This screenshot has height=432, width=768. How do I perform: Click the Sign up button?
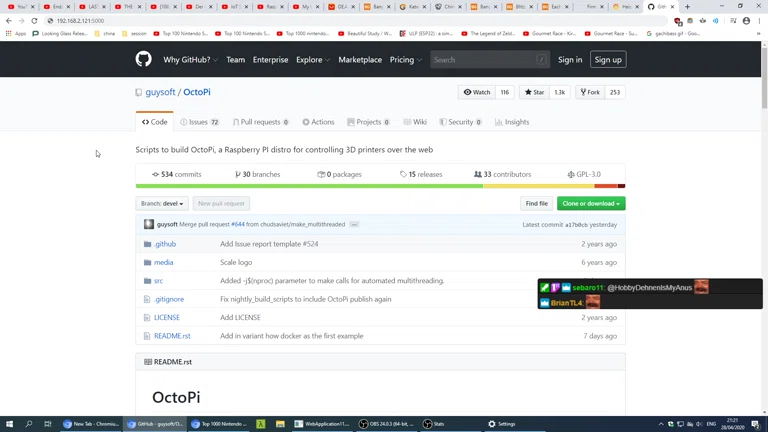pyautogui.click(x=608, y=60)
